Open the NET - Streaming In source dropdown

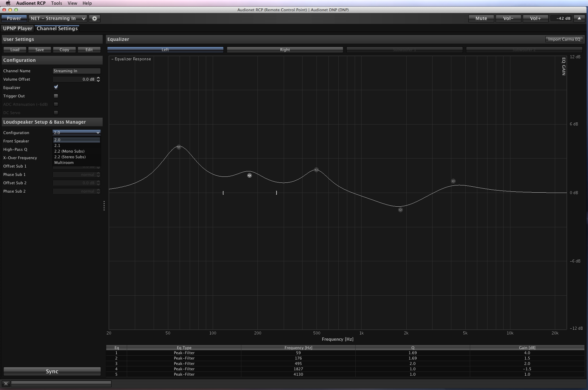coord(58,19)
